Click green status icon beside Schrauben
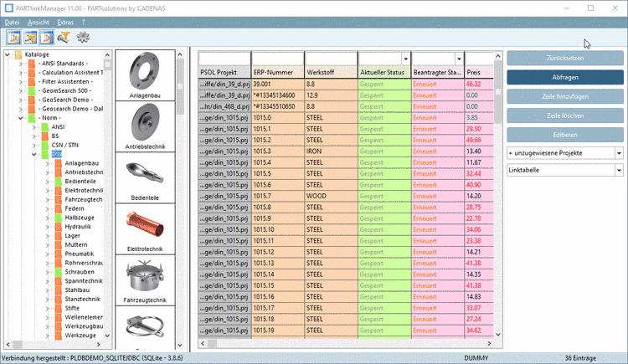The image size is (628, 364). tap(58, 271)
